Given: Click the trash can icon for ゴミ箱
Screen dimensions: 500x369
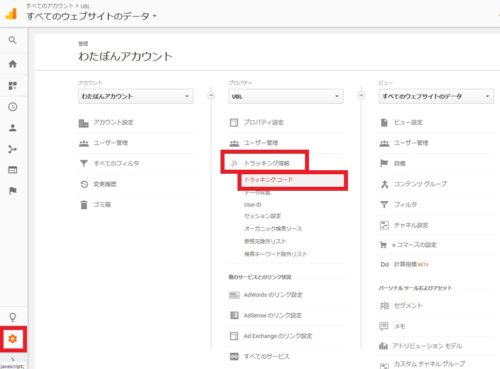Looking at the screenshot, I should coord(84,205).
